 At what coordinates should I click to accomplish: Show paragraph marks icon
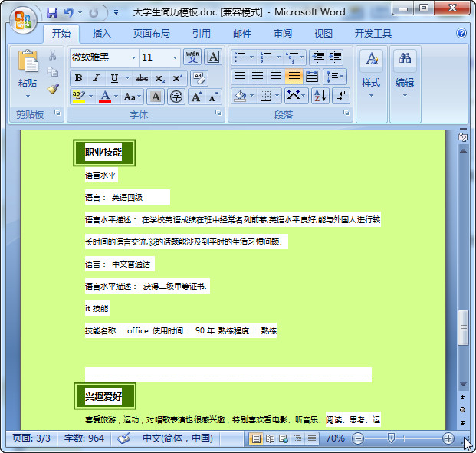(x=341, y=96)
